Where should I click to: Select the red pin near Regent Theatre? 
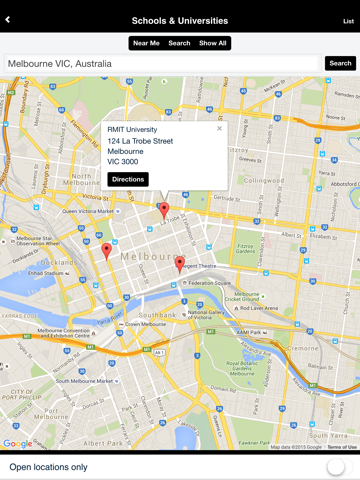coord(180,265)
